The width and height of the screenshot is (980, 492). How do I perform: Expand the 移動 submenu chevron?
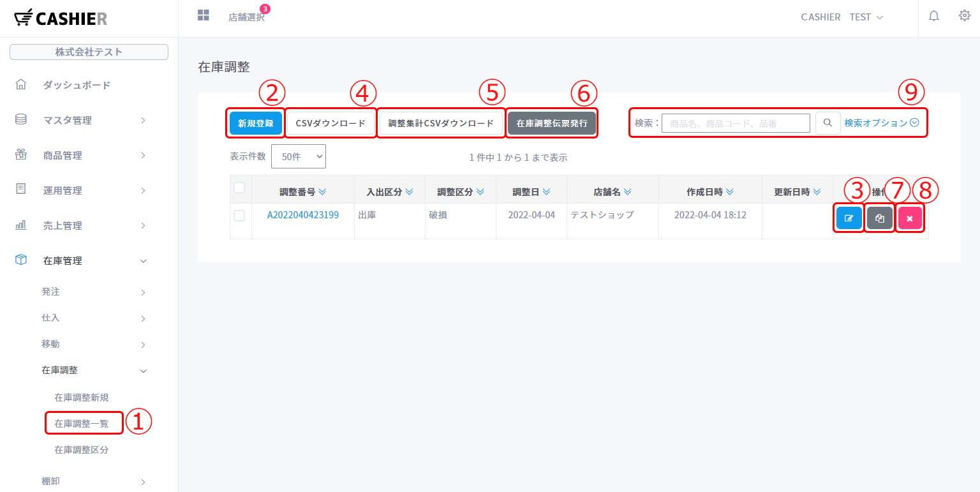point(143,345)
